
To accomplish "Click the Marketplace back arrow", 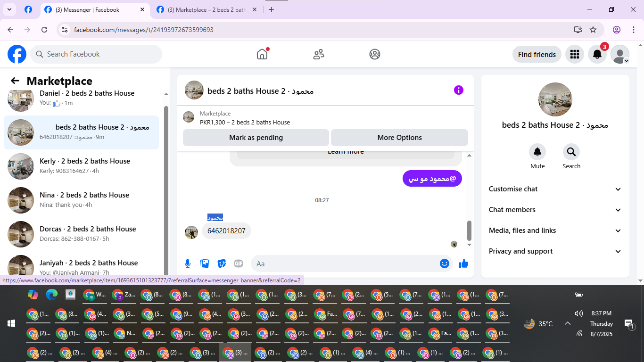I will pos(15,81).
